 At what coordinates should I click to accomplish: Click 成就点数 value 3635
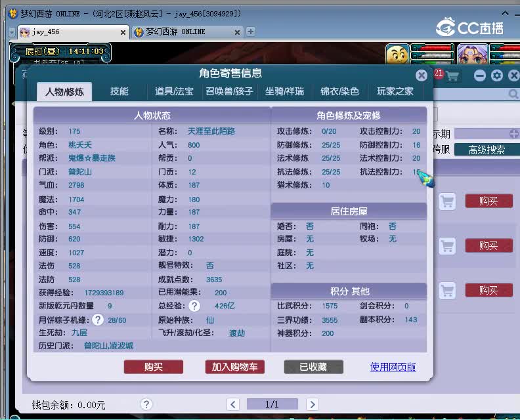click(x=214, y=280)
